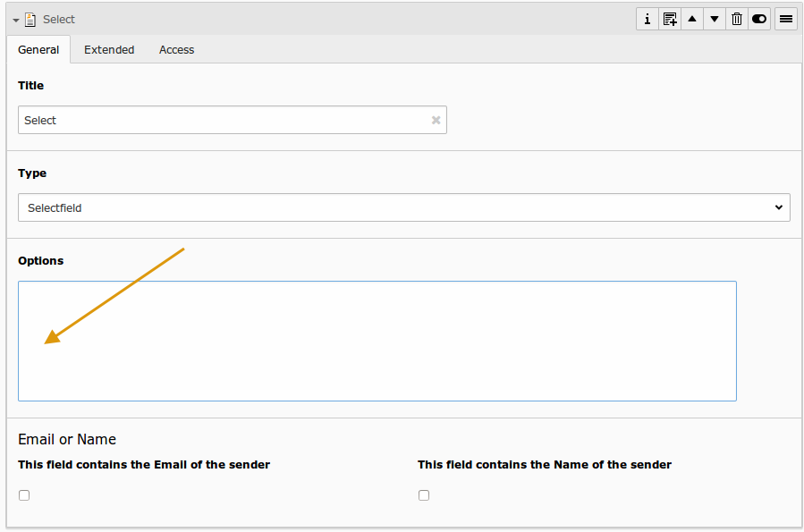804x532 pixels.
Task: Open the Type dropdown showing Selectfield
Action: (403, 207)
